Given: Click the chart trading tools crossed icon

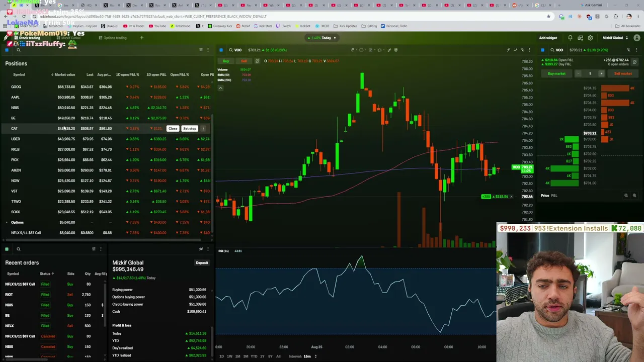Looking at the screenshot, I should pyautogui.click(x=522, y=50).
